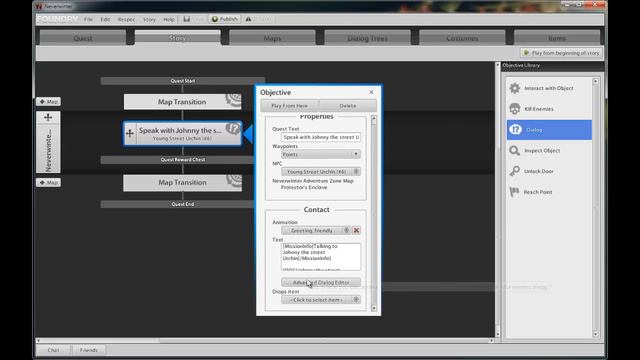Click the Delete button in Objective panel
The image size is (640, 360).
point(348,106)
